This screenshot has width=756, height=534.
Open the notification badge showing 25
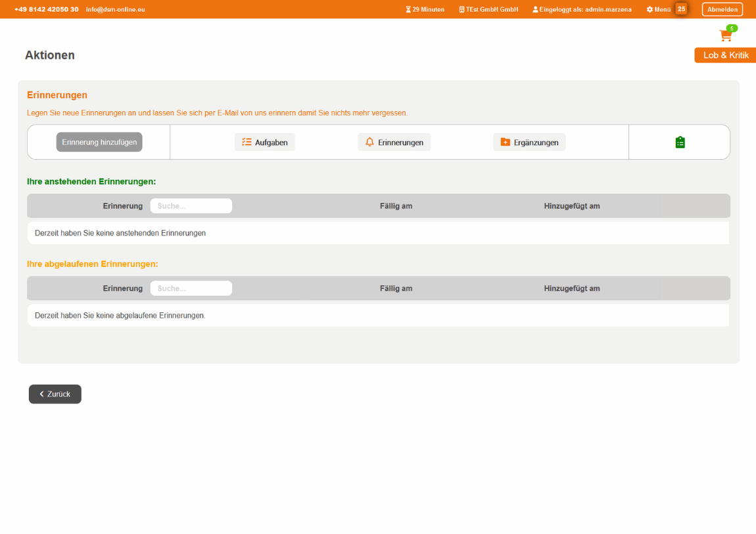[x=681, y=9]
